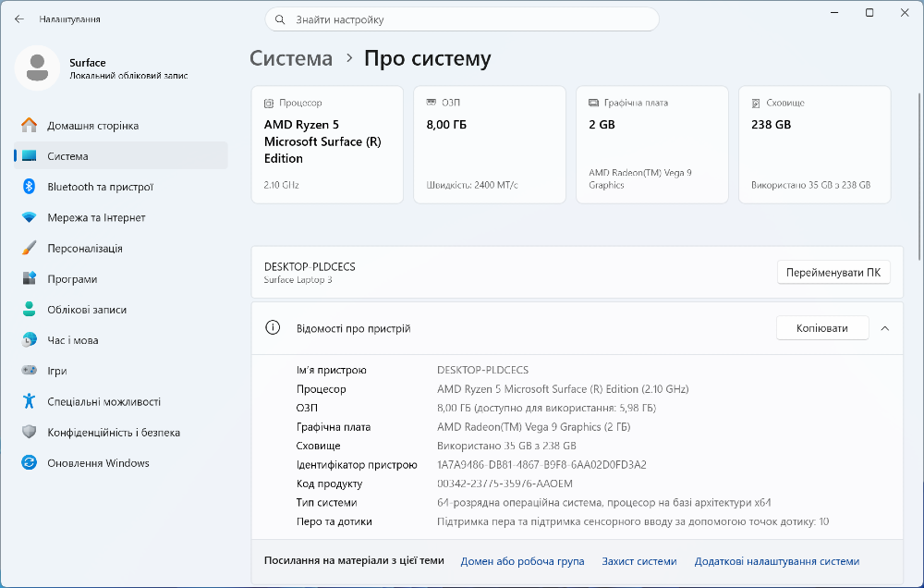Click the Система monitor icon

click(29, 155)
